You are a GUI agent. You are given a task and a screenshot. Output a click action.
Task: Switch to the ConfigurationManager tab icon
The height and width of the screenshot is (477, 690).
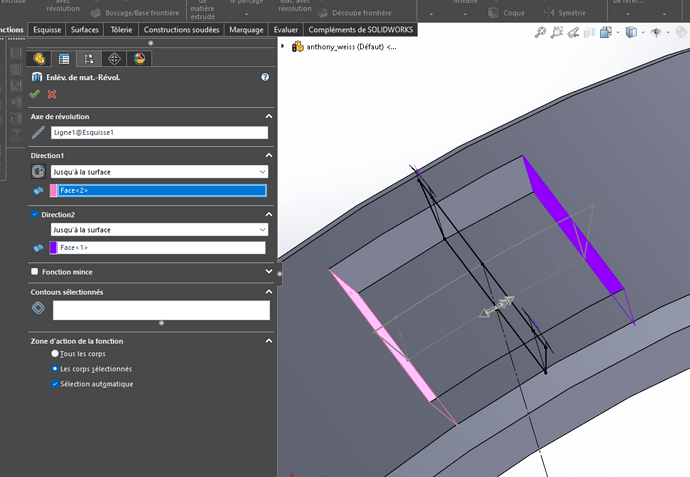coord(89,59)
